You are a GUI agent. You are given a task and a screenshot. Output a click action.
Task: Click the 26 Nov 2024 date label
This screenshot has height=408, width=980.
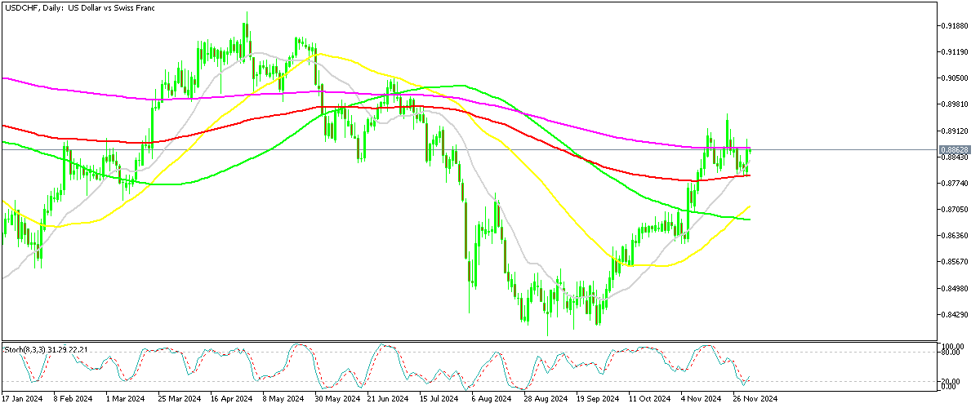[x=755, y=399]
